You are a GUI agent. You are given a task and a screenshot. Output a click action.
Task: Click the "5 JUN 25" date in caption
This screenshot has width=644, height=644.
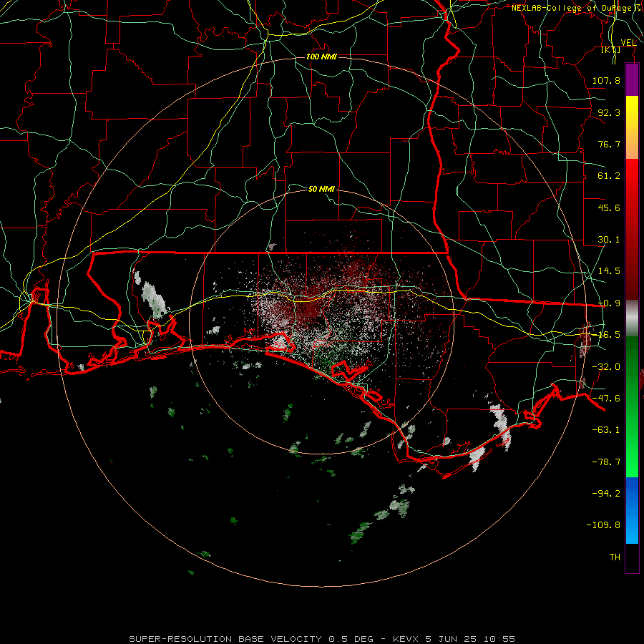[x=451, y=639]
